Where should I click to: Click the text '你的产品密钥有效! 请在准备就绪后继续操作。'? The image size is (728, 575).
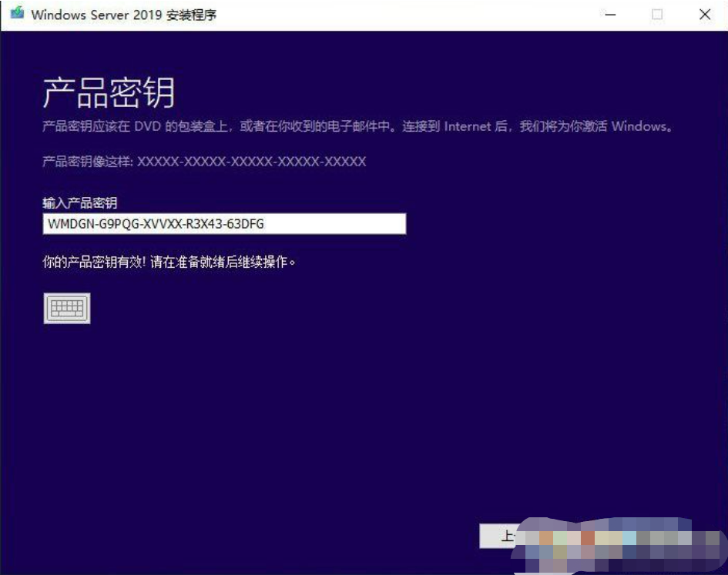coord(169,262)
